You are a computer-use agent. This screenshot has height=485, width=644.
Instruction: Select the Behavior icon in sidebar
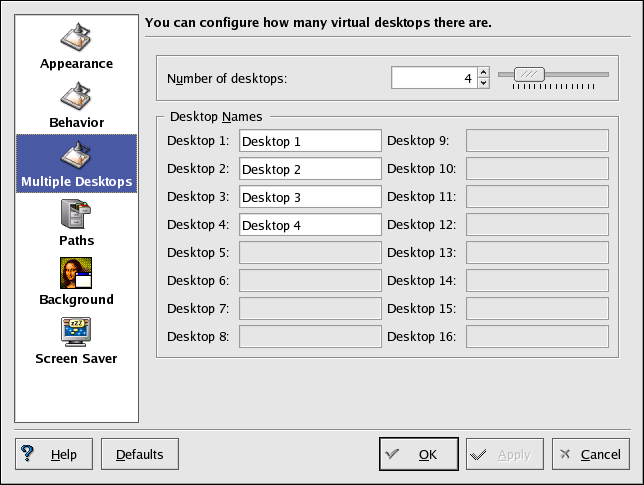77,97
